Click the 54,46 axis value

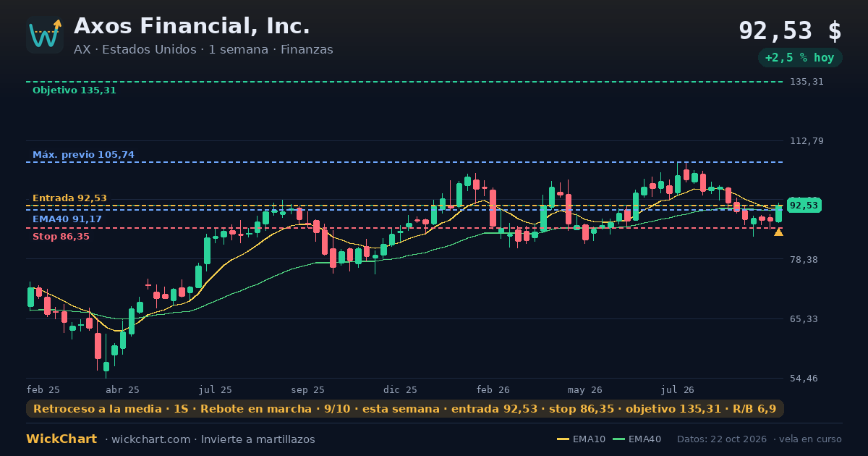pyautogui.click(x=804, y=378)
